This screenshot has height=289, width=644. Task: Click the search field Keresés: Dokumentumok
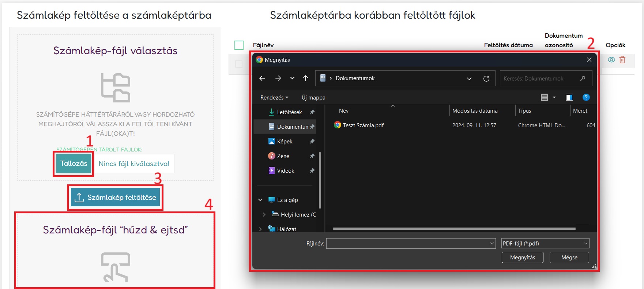(546, 78)
